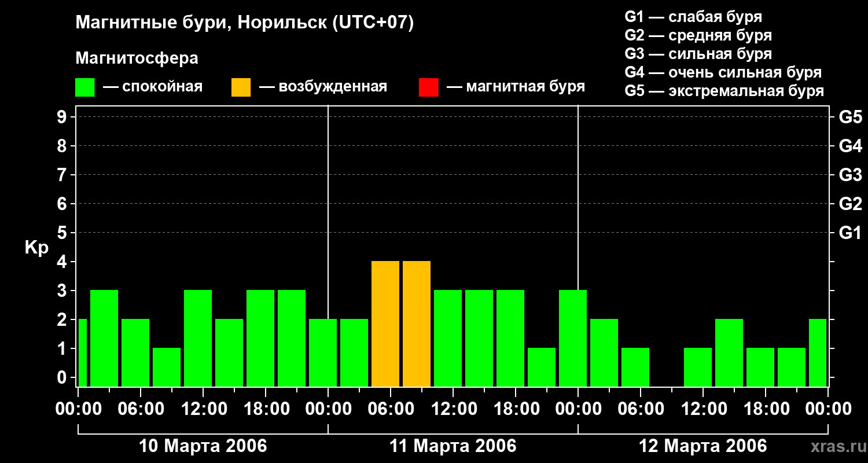
Task: Select the 'G3 — сильная буря' legend line
Action: (698, 54)
